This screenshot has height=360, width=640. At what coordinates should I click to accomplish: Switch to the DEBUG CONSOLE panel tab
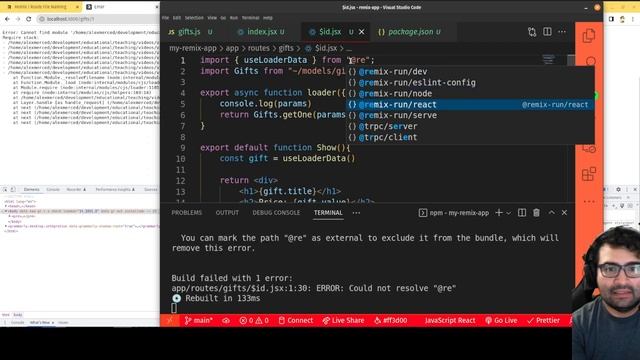tap(276, 213)
